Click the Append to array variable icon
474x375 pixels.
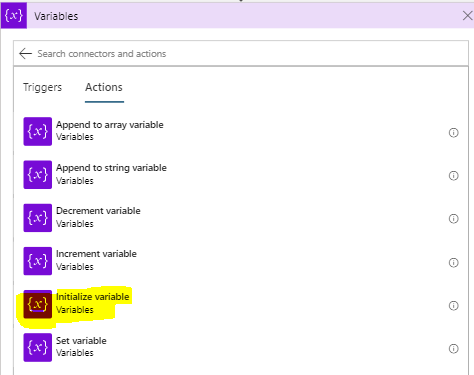[x=38, y=131]
